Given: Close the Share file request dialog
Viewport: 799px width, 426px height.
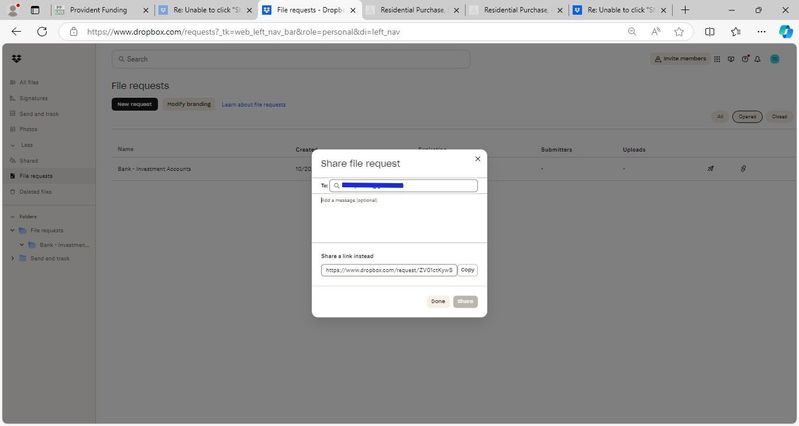Looking at the screenshot, I should point(477,159).
